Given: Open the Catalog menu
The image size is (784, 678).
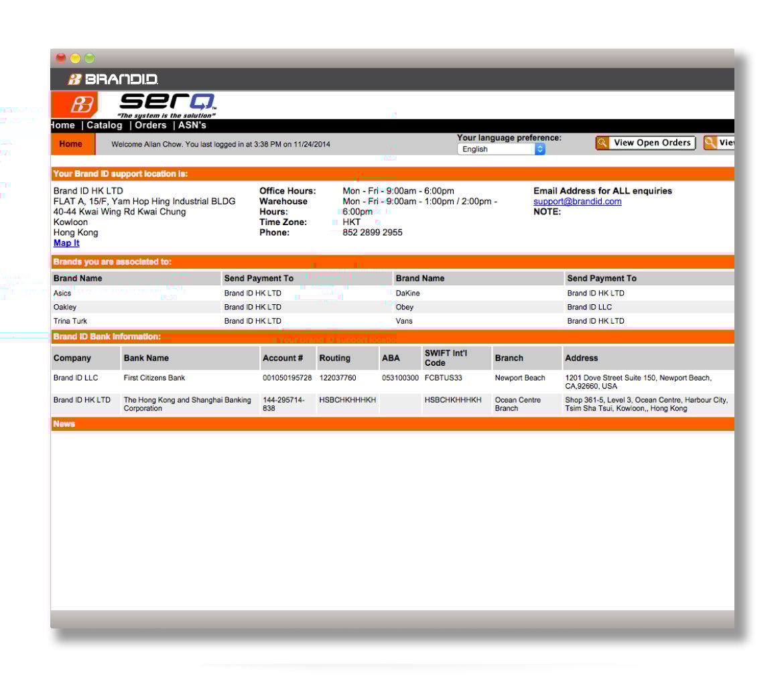Looking at the screenshot, I should coord(104,125).
